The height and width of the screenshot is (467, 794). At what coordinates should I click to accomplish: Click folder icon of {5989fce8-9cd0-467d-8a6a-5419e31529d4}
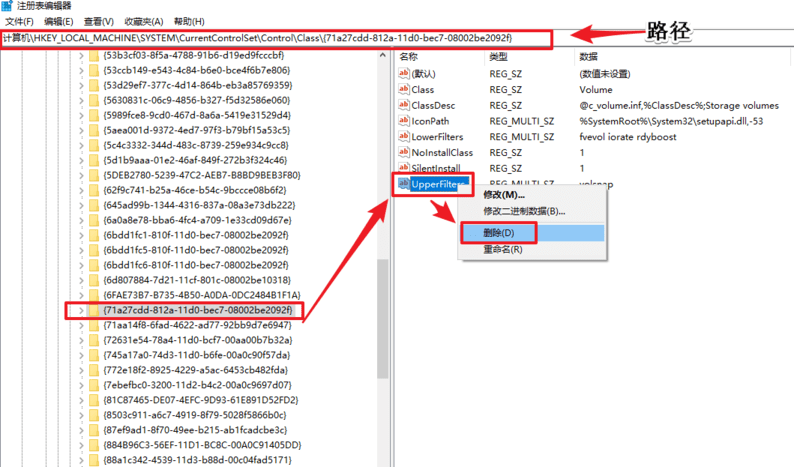pyautogui.click(x=94, y=115)
